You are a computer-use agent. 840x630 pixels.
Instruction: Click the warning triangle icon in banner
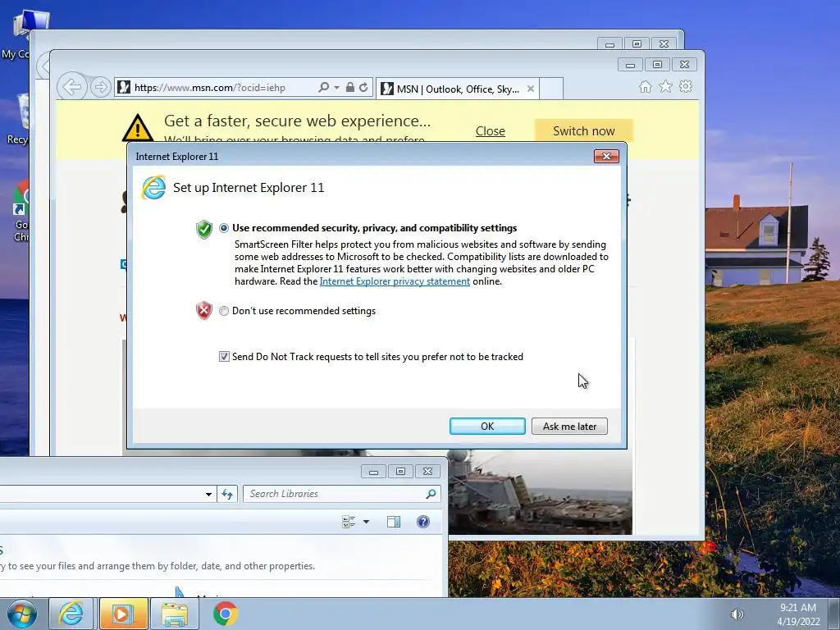138,127
